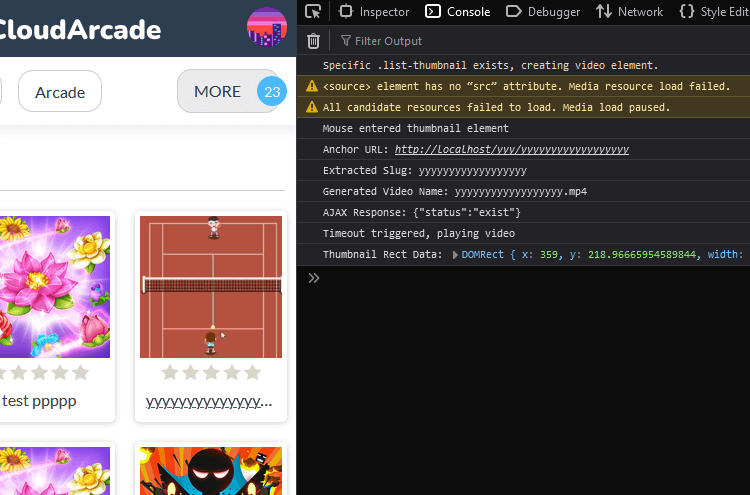Click warning icon for source element message

click(x=312, y=86)
